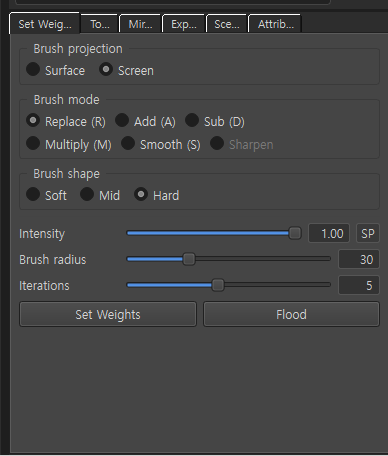Viewport: 388px width, 456px height.
Task: Select Soft brush shape
Action: tap(47, 195)
